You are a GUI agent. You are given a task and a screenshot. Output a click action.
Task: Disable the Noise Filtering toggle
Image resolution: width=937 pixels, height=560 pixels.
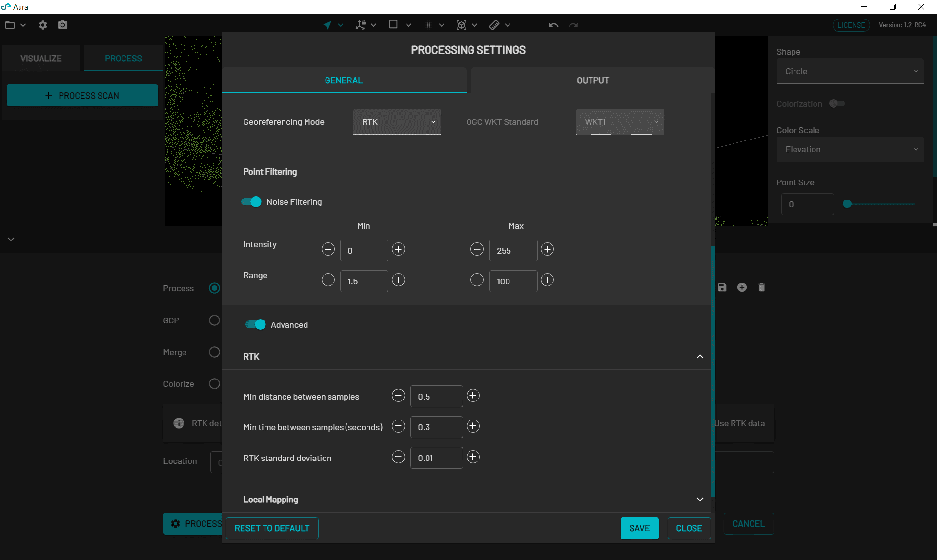click(x=251, y=202)
